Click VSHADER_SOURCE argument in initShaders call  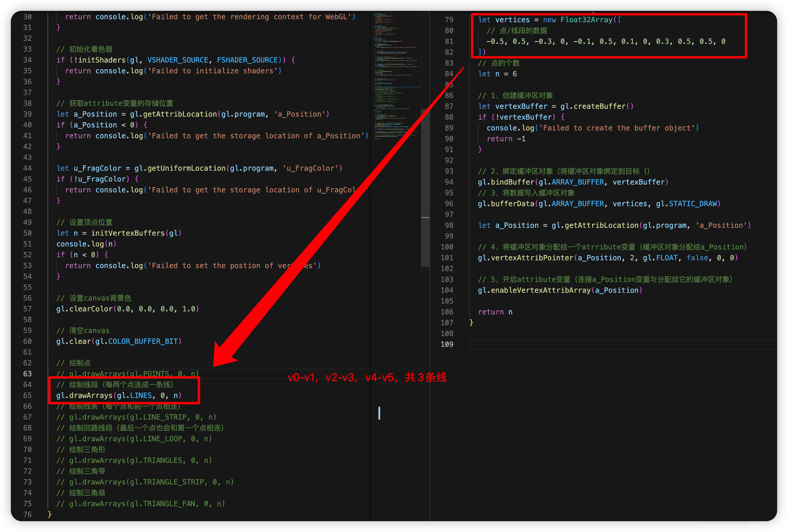pyautogui.click(x=178, y=60)
